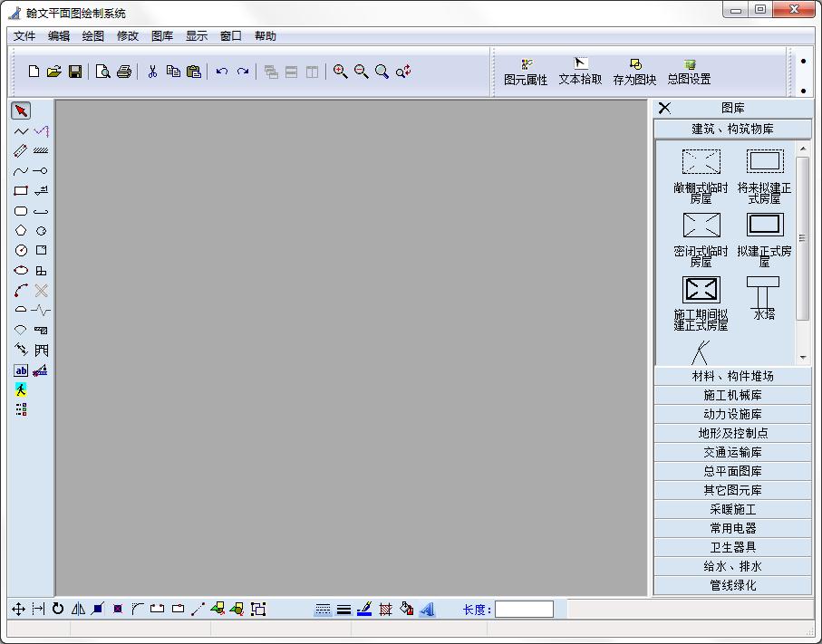
Task: Open 图元属性 element properties
Action: tap(526, 72)
